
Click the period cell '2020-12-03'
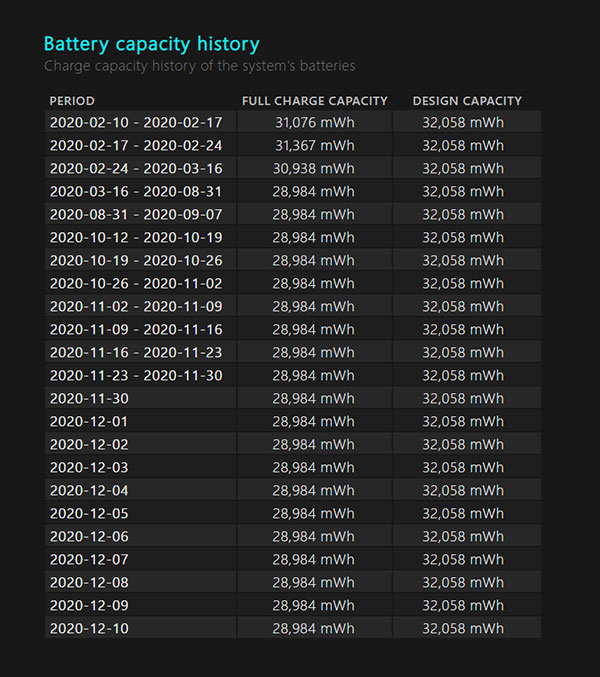pos(89,468)
